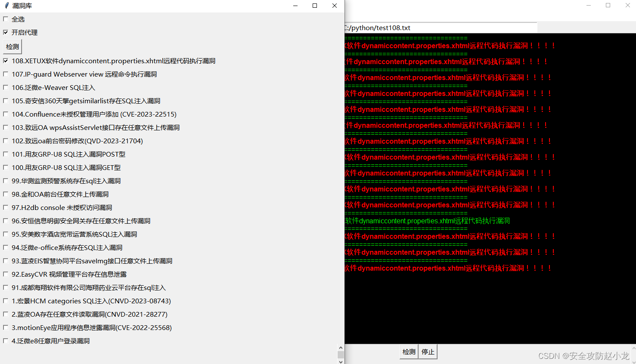Viewport: 636px width, 364px height.
Task: Close the 漏洞库 window
Action: [x=335, y=6]
